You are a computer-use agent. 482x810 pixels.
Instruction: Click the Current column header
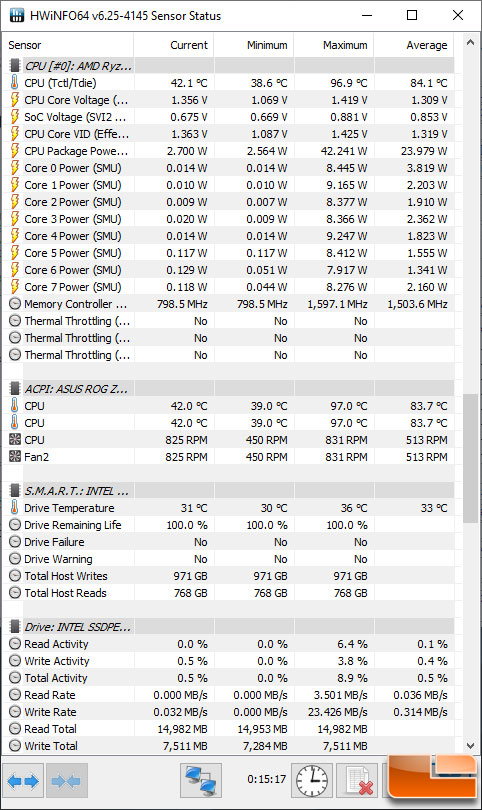click(x=189, y=45)
